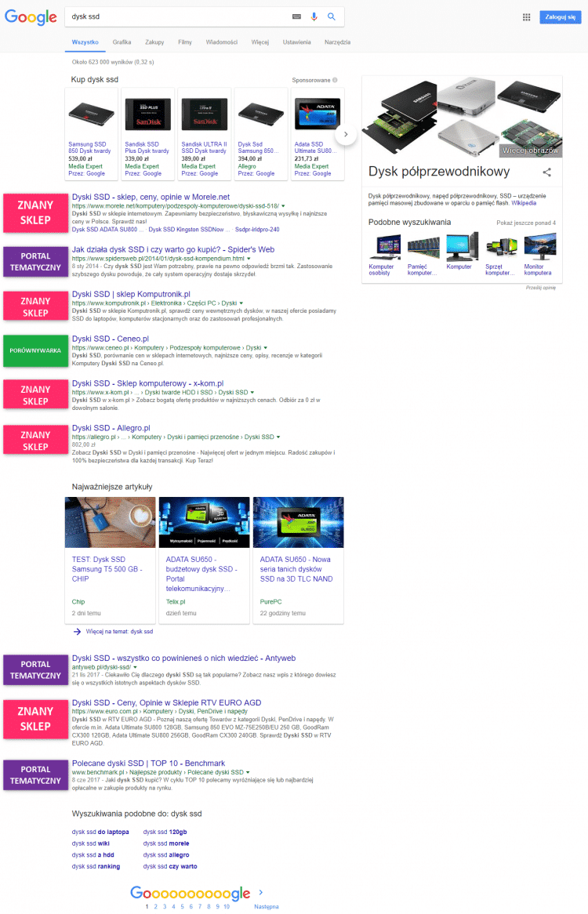Switch to the Grafika tab
Image resolution: width=588 pixels, height=914 pixels.
(x=122, y=42)
